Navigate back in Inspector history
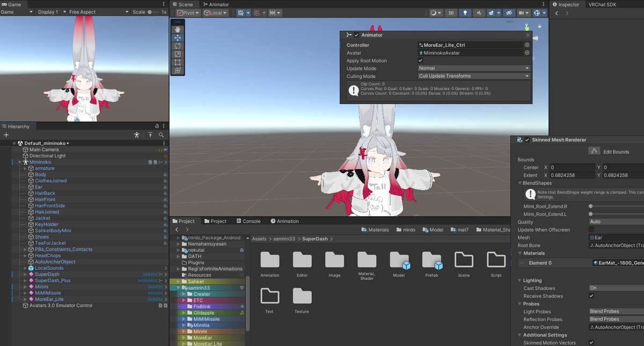The image size is (644, 346). 557,13
